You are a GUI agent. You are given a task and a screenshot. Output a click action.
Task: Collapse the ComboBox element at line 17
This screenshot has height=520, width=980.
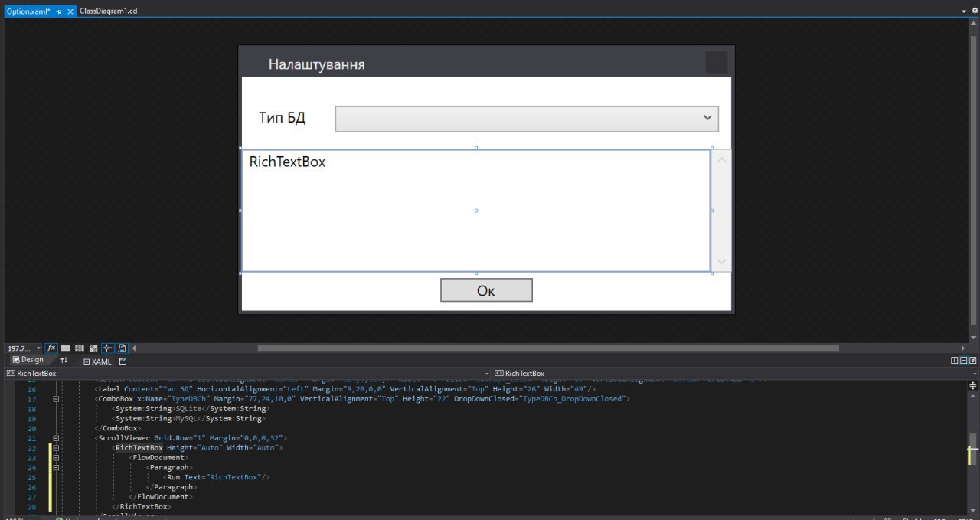click(x=56, y=399)
